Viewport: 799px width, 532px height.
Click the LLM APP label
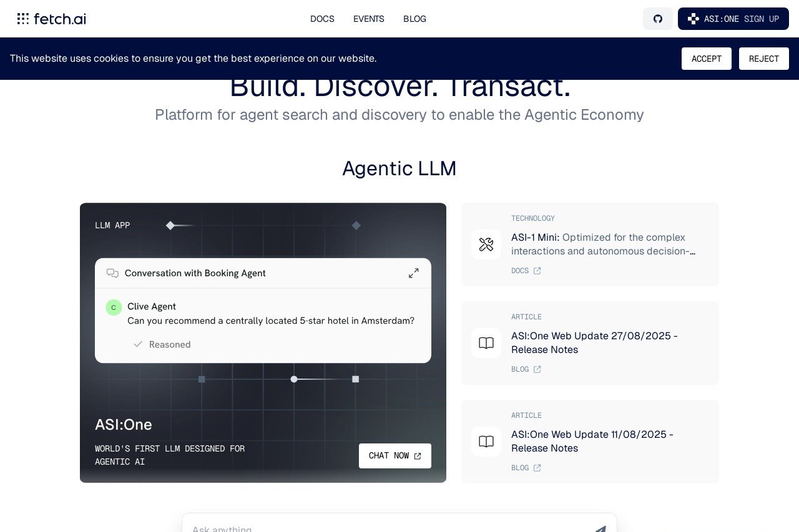(x=112, y=226)
